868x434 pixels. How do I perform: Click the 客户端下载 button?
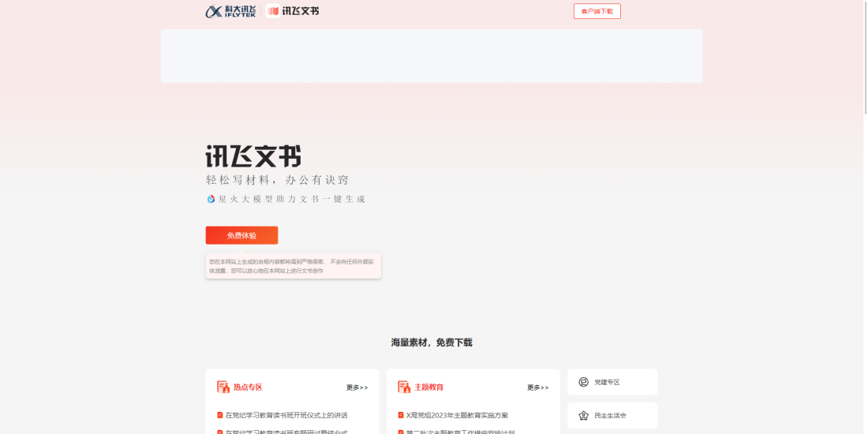(597, 11)
